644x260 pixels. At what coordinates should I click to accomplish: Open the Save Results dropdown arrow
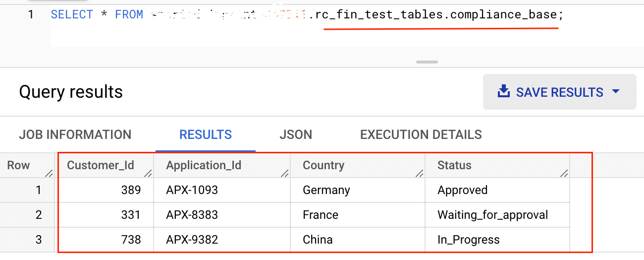(x=616, y=92)
